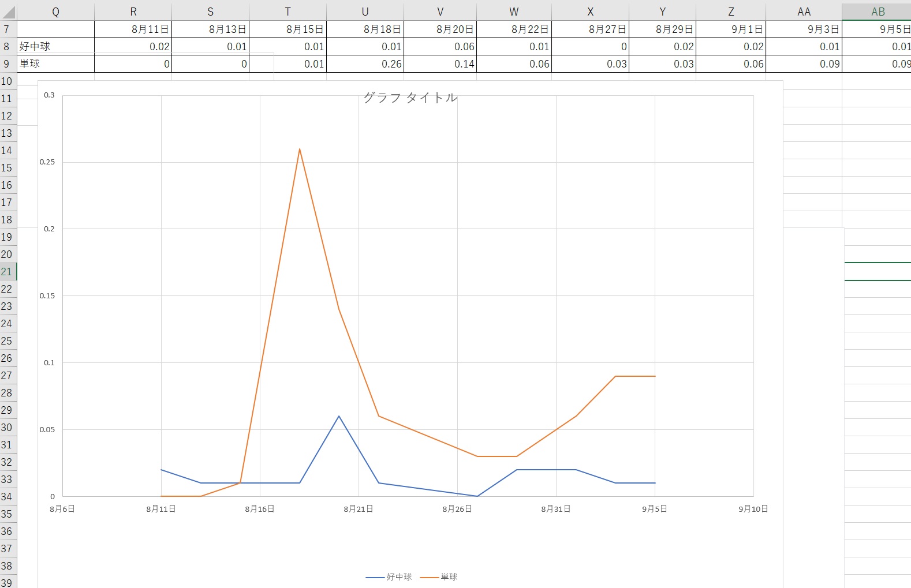Click the chart title グラフ タイトル
The image size is (911, 588).
pos(410,98)
